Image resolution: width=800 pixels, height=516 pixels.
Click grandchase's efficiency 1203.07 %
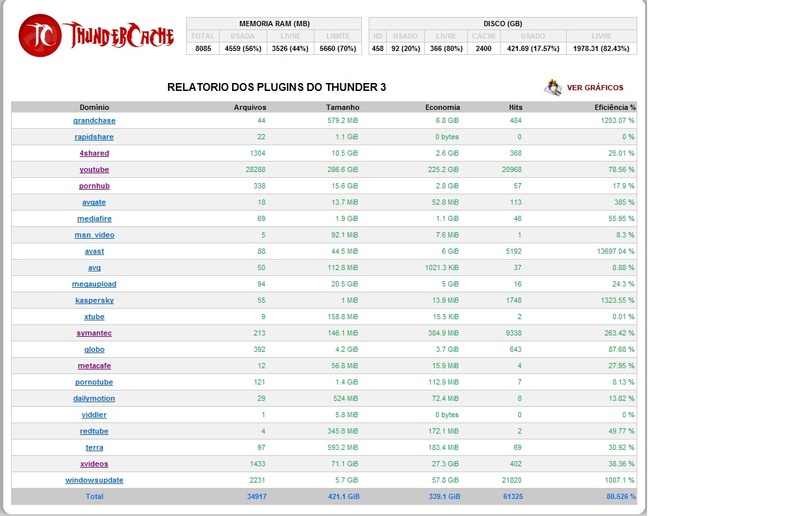pyautogui.click(x=618, y=120)
